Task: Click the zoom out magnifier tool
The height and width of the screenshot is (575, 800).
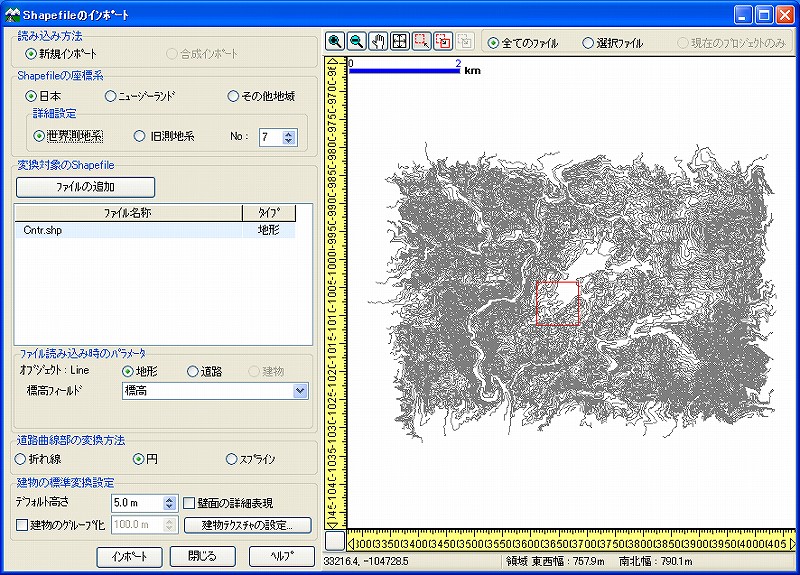Action: pyautogui.click(x=356, y=42)
